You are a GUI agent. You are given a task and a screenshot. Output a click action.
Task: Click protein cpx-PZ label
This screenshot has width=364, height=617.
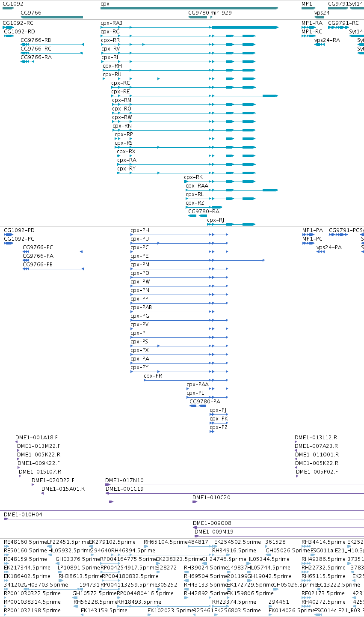(x=219, y=427)
